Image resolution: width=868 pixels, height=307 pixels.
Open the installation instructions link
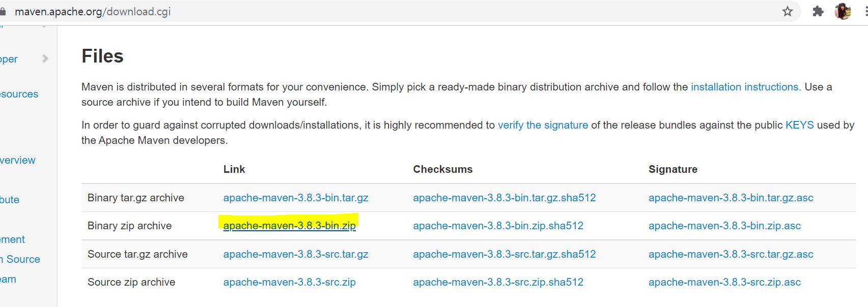746,87
